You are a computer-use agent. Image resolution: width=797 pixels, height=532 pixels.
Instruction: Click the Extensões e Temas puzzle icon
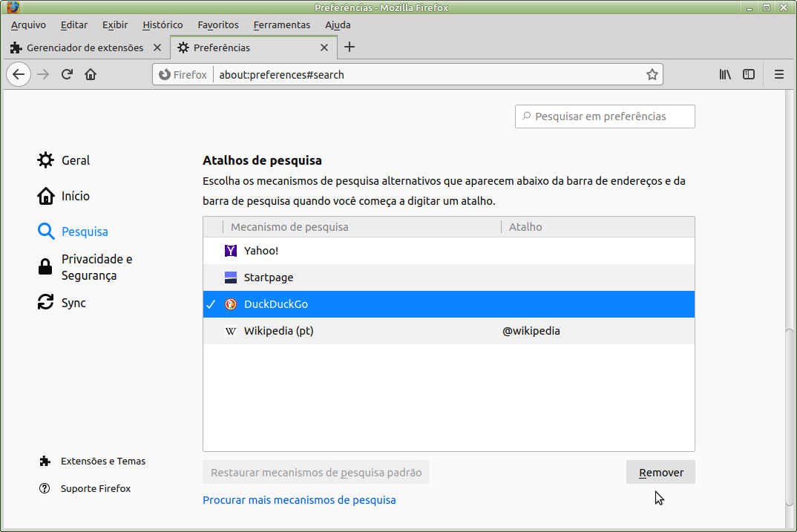point(45,461)
